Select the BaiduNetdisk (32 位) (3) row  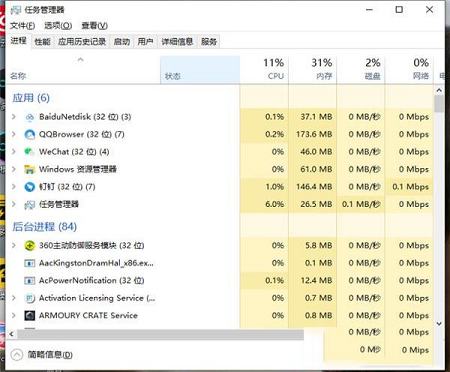(219, 117)
